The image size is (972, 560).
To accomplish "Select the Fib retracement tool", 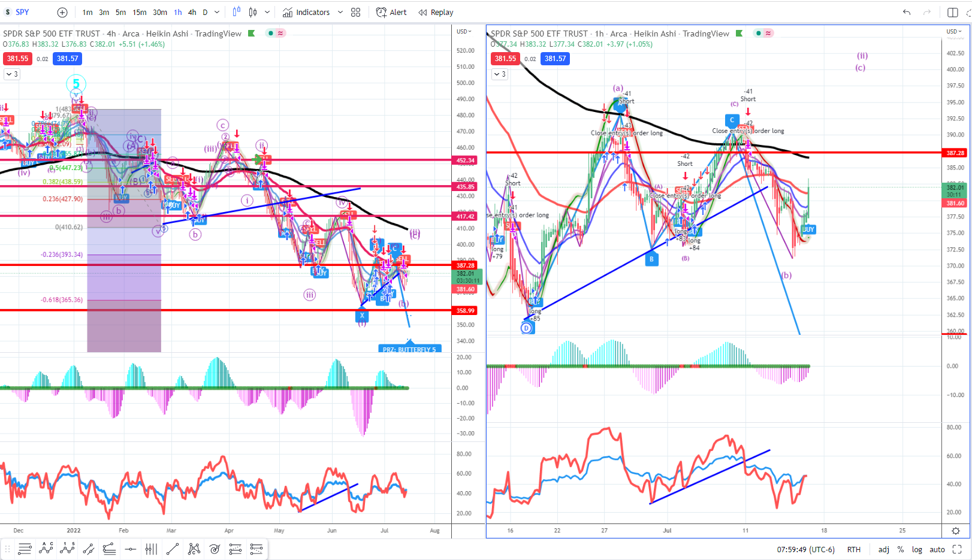I will pos(25,549).
